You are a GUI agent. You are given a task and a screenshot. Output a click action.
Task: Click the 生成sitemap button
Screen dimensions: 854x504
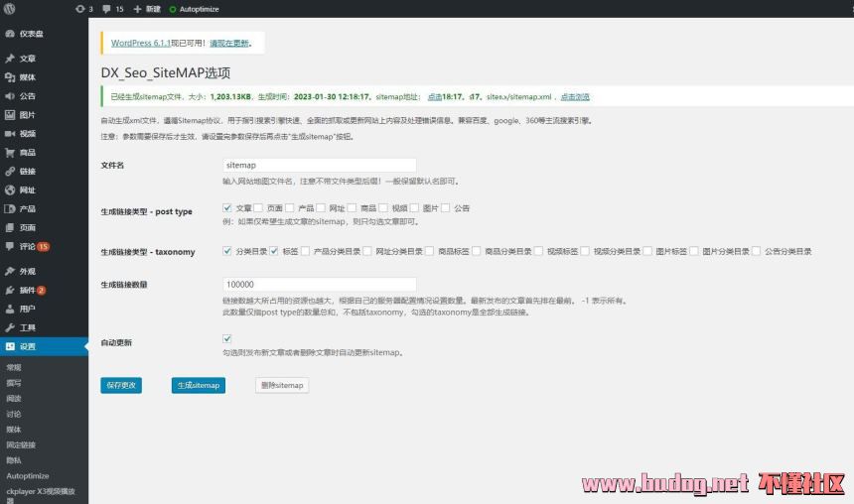pyautogui.click(x=199, y=385)
